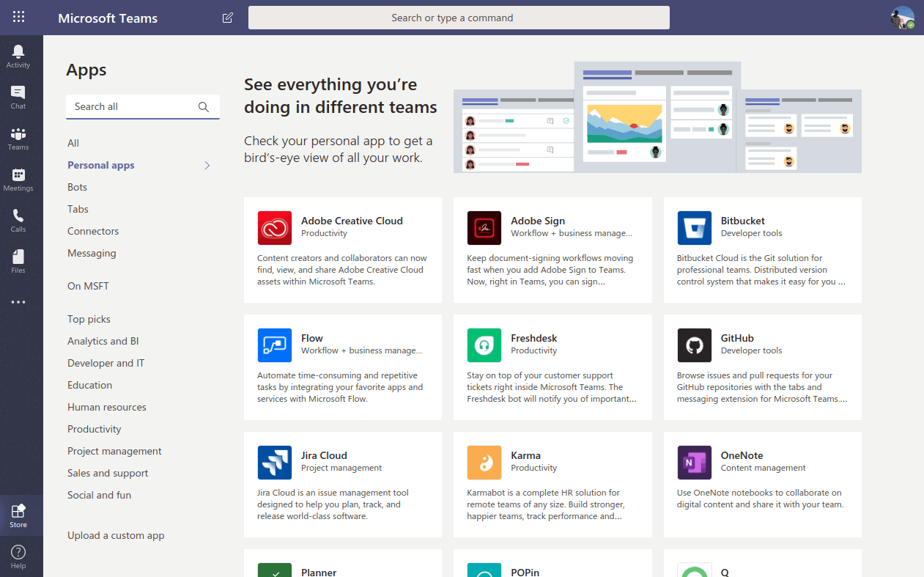Click the Search all apps field
The width and height of the screenshot is (924, 577).
[132, 107]
